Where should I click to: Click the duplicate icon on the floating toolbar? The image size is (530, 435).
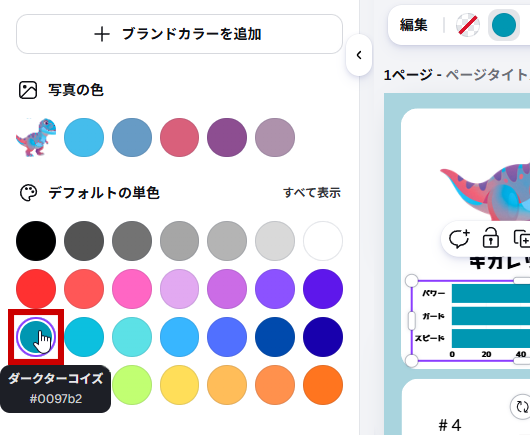click(522, 238)
